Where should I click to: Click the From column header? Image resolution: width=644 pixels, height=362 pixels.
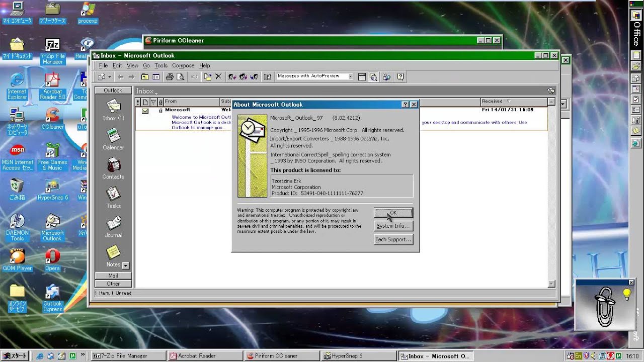pos(192,102)
